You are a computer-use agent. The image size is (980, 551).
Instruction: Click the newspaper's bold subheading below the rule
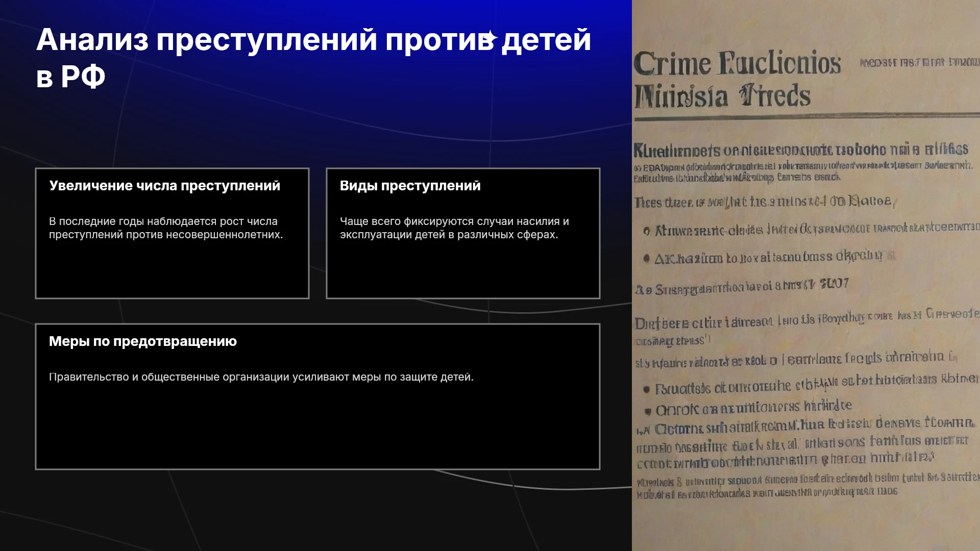coord(800,149)
